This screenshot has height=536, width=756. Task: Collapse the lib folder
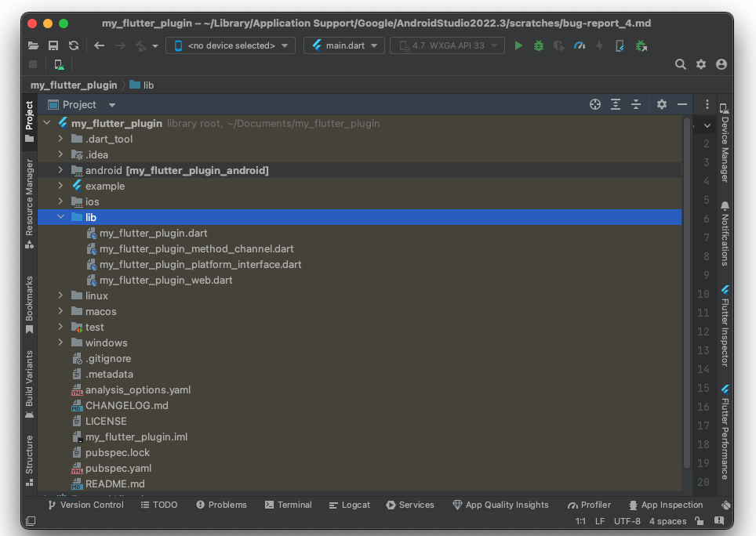click(61, 217)
